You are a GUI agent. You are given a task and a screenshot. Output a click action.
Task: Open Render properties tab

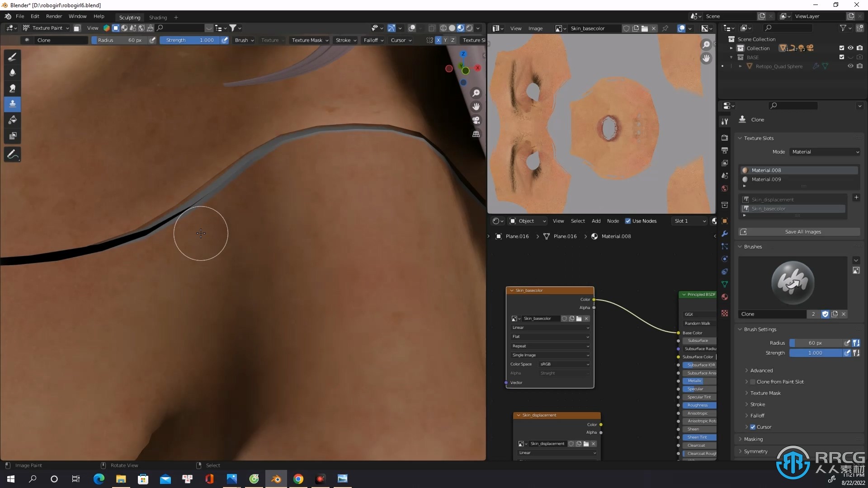[x=725, y=137]
